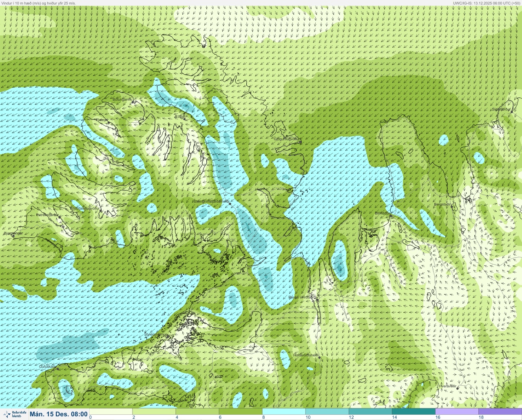
Task: Click the forecast time Mán. 15 Des. 08:00
Action: (59, 414)
